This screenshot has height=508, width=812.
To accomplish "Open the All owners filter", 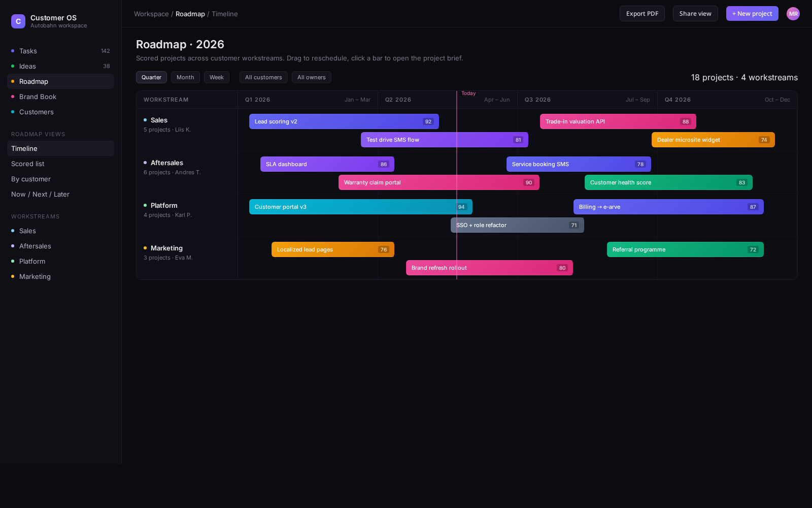I will 312,77.
